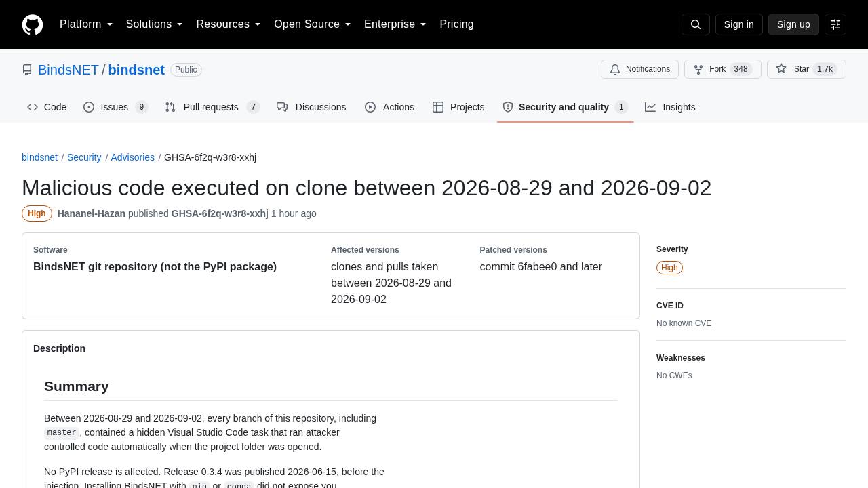868x488 pixels.
Task: Click the advisory title heading
Action: coord(366,188)
